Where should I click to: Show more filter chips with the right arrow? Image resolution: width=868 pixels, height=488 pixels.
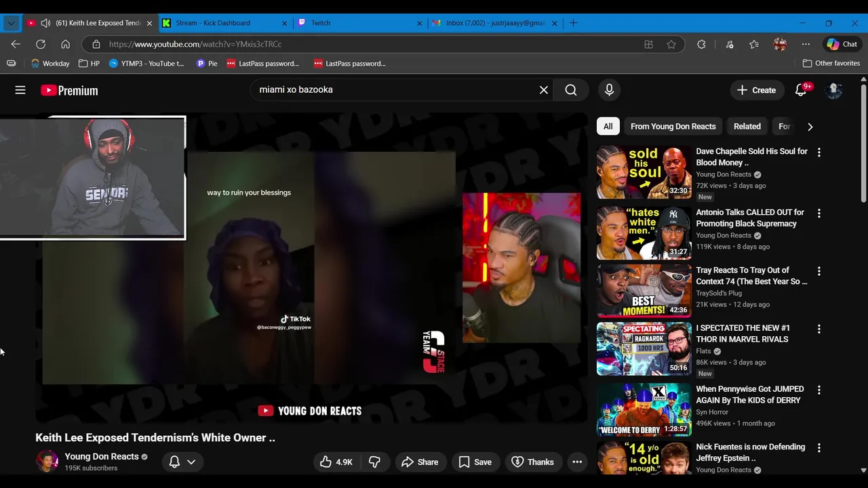[810, 127]
